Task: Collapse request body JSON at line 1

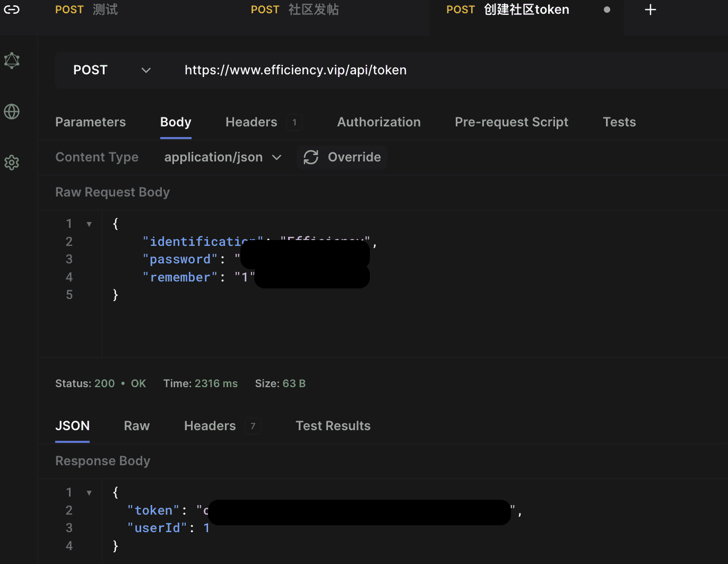Action: (89, 224)
